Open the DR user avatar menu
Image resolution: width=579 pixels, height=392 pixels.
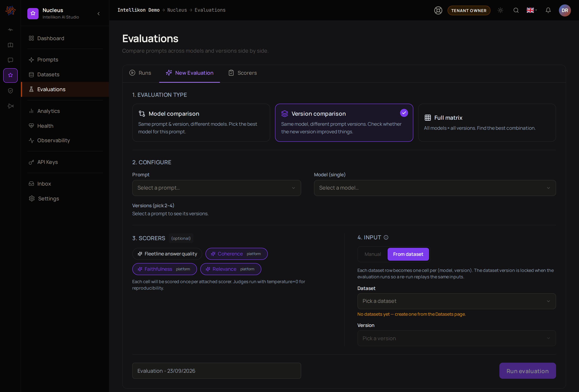tap(565, 10)
